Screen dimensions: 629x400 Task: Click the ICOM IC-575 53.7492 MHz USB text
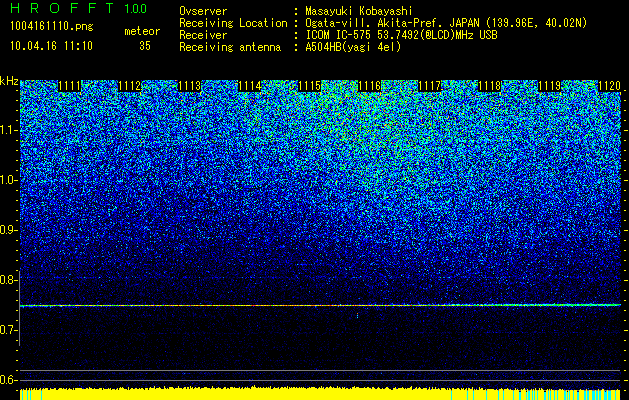401,35
